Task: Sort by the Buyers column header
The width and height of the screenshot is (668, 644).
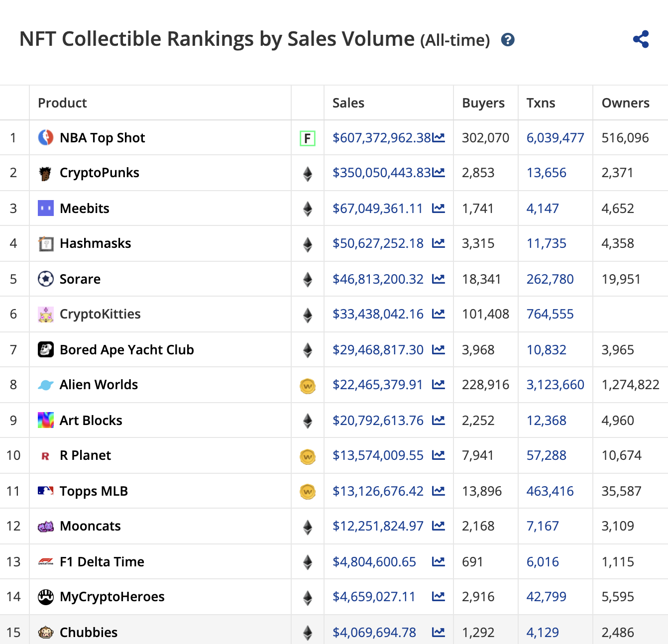Action: coord(483,103)
